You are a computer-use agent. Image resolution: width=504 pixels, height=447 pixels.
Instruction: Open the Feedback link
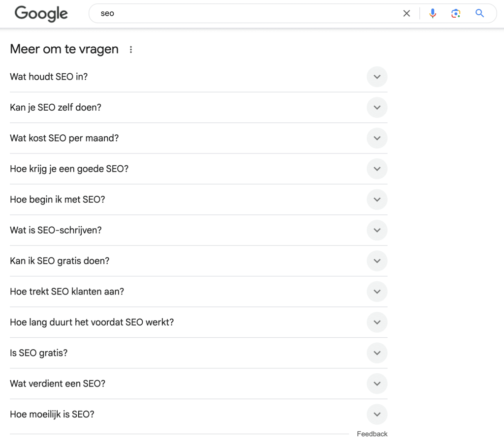[372, 434]
